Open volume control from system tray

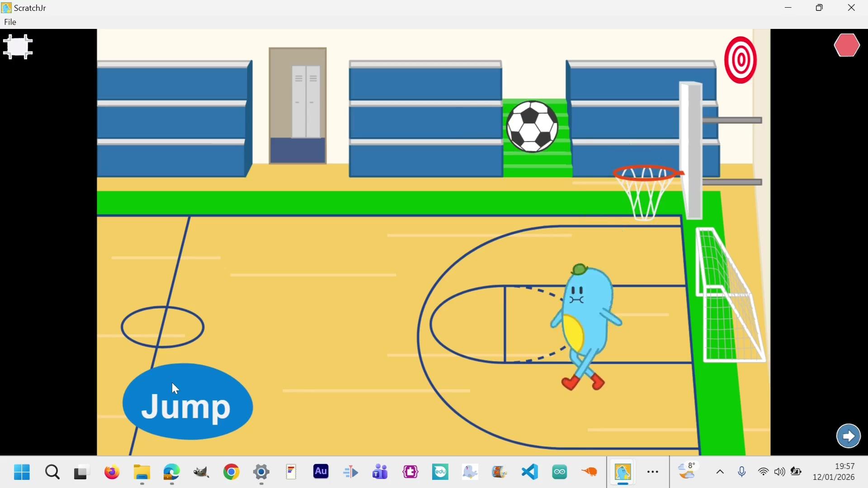click(780, 472)
